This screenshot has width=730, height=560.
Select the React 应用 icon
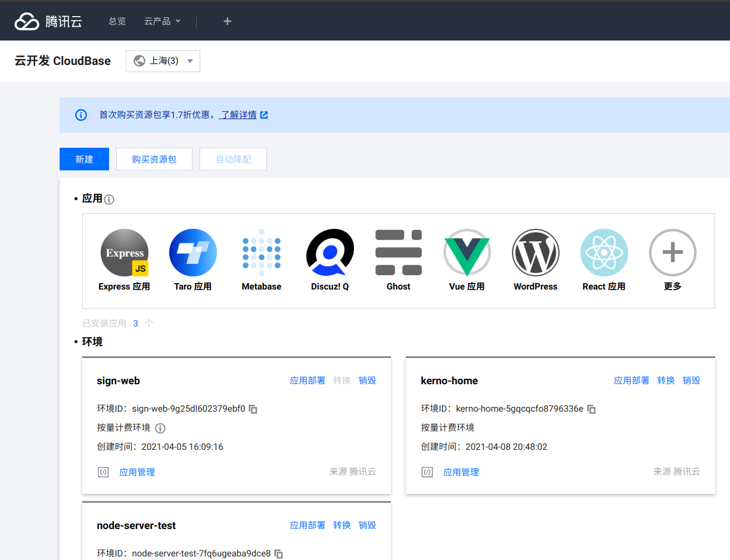tap(604, 253)
